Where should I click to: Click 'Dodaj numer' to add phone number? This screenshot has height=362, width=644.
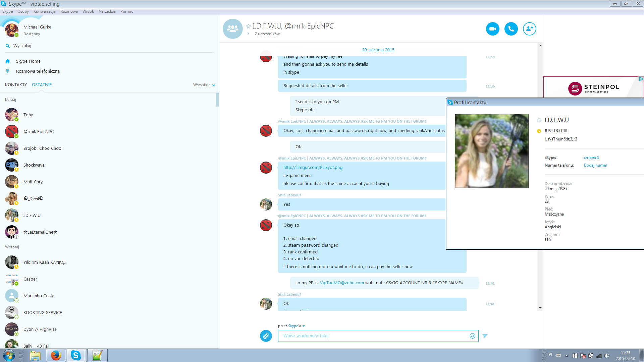coord(595,165)
